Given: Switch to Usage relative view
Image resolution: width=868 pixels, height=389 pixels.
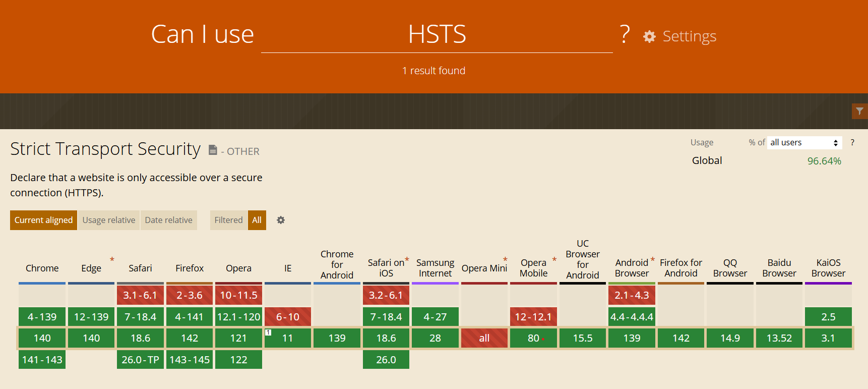Looking at the screenshot, I should point(109,220).
